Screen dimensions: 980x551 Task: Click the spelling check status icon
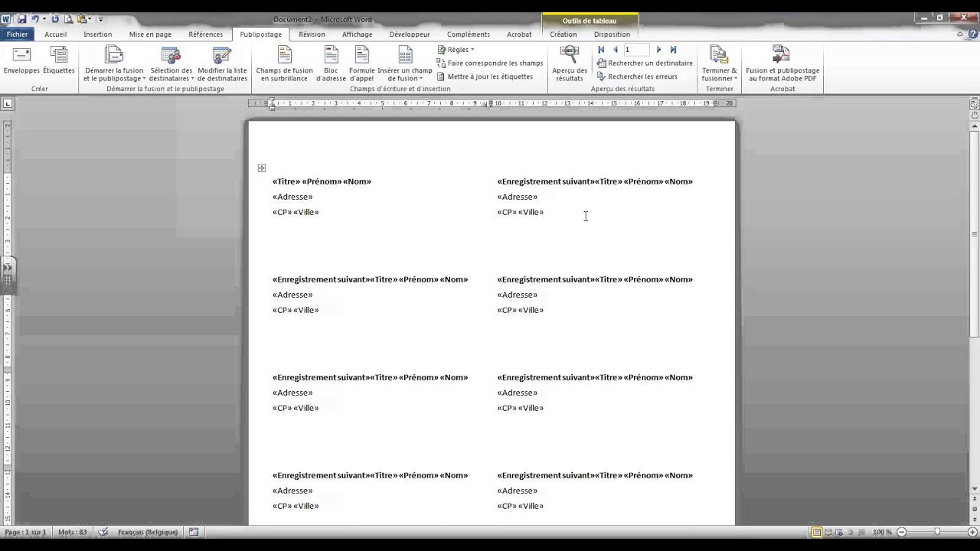pos(103,532)
